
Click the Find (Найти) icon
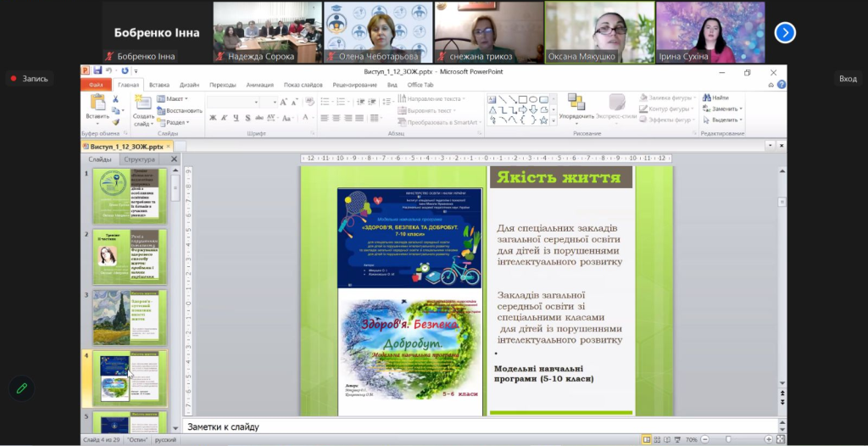point(715,98)
